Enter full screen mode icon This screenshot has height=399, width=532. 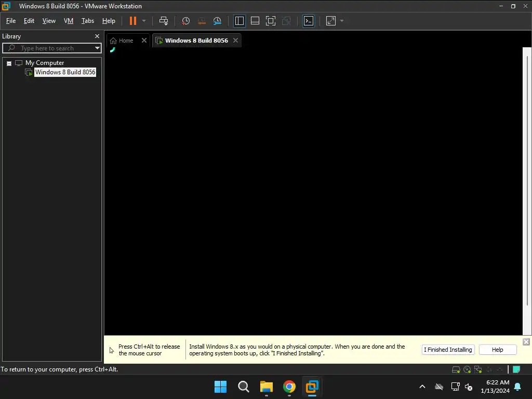(x=270, y=21)
